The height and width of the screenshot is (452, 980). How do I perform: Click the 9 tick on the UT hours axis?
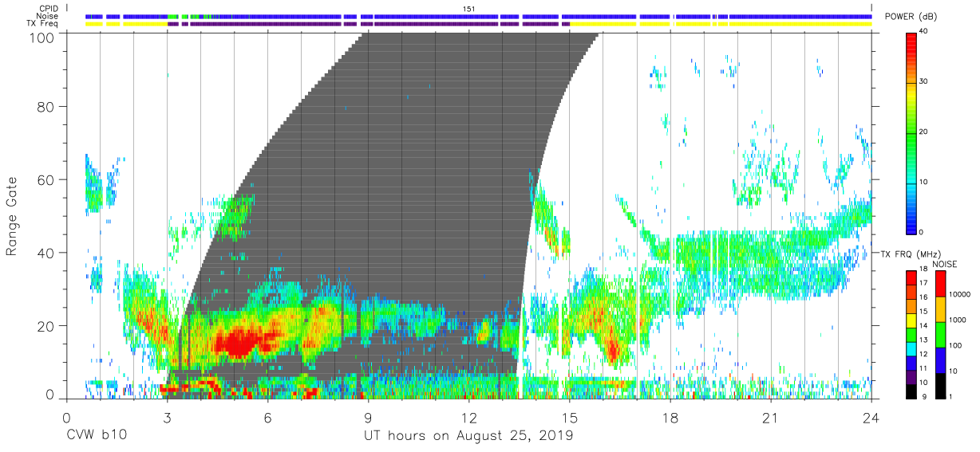pyautogui.click(x=369, y=418)
